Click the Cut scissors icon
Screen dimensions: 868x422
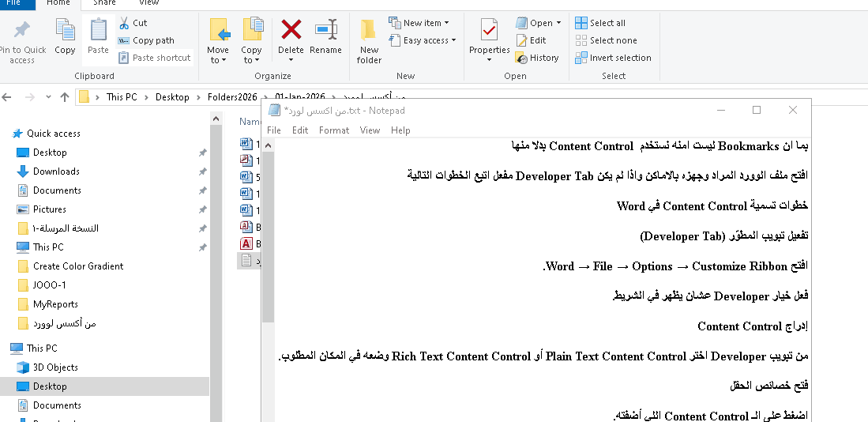[124, 23]
